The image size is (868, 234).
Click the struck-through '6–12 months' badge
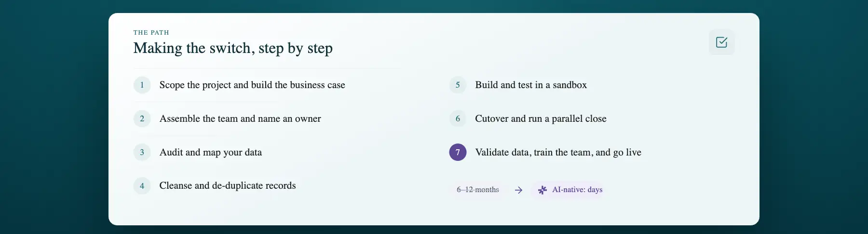(x=478, y=190)
